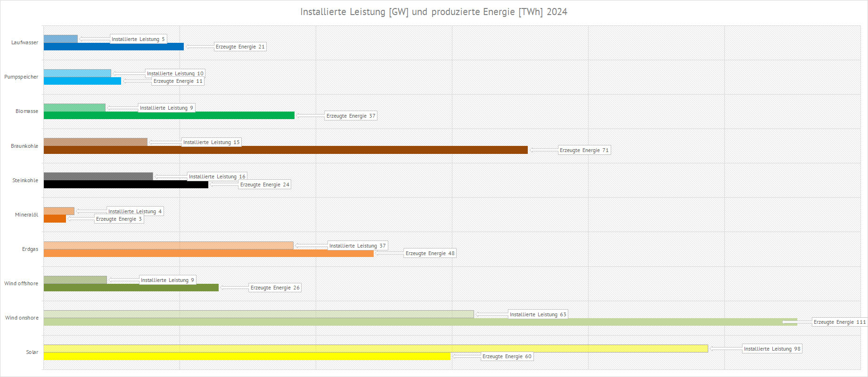Click the Pumpspeicher category label
Image resolution: width=868 pixels, height=377 pixels.
(x=21, y=77)
